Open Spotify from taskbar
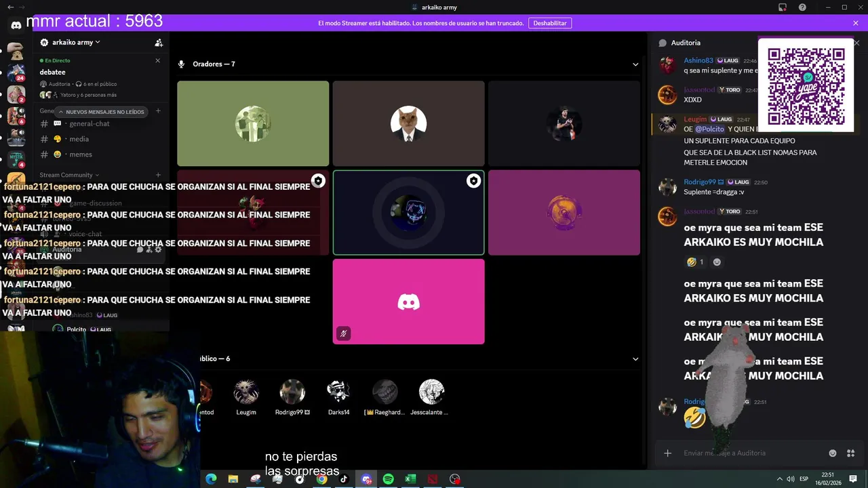 (x=388, y=479)
